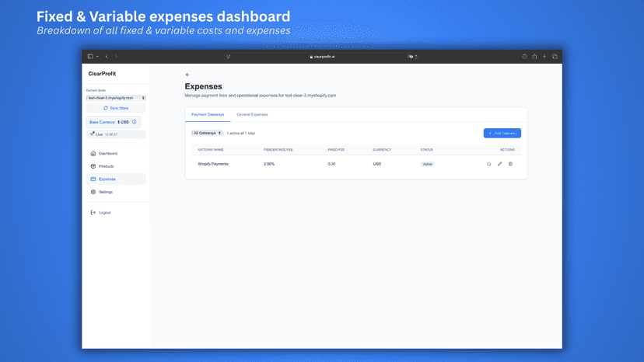Click the Live status indicator icon

(92, 134)
